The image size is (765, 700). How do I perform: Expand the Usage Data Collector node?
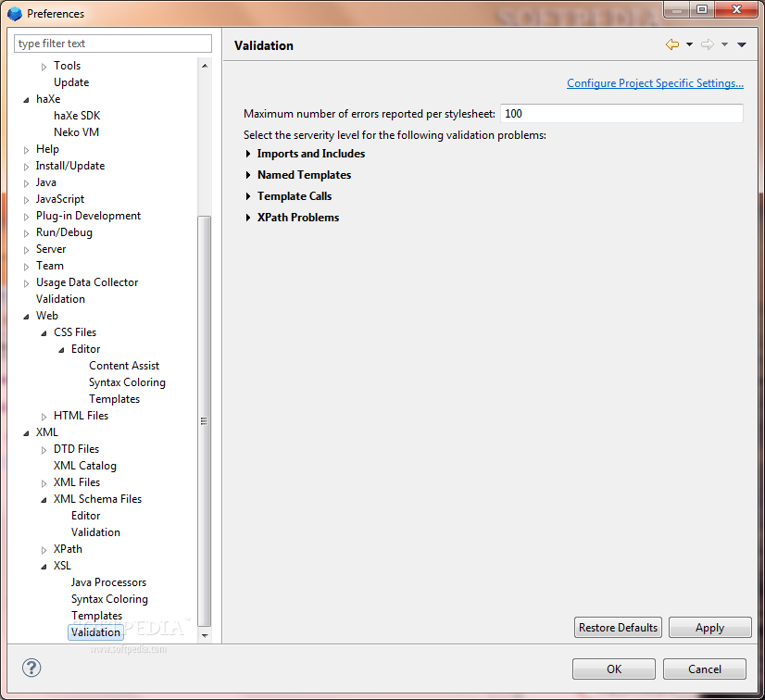tap(26, 283)
